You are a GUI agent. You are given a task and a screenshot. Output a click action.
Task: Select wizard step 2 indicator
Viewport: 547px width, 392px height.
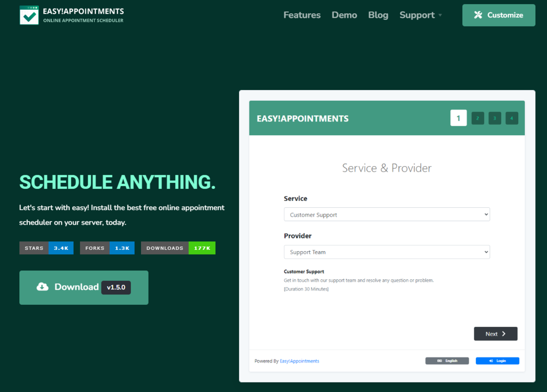(478, 118)
